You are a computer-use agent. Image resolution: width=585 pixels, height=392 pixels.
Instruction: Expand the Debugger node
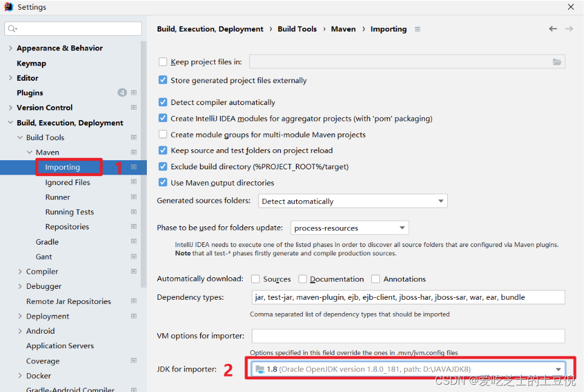coord(20,286)
